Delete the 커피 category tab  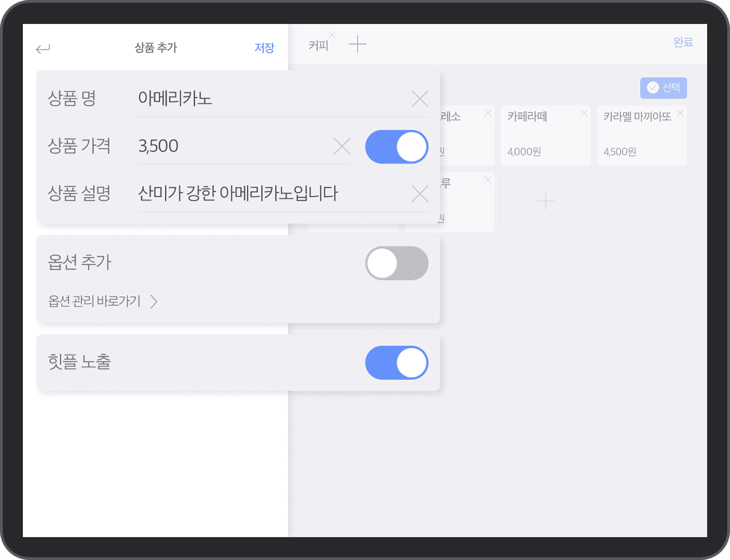(x=331, y=34)
